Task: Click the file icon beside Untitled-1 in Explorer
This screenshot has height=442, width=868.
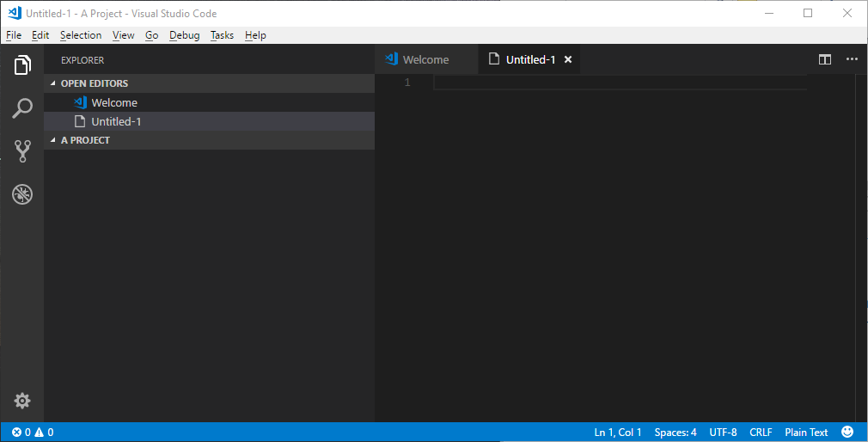Action: coord(80,121)
